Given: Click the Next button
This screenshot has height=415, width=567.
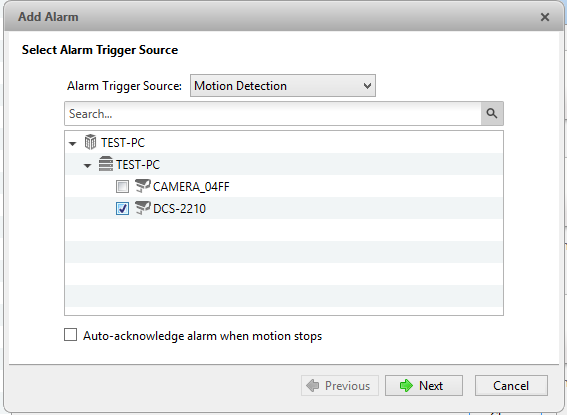Looking at the screenshot, I should coord(424,386).
